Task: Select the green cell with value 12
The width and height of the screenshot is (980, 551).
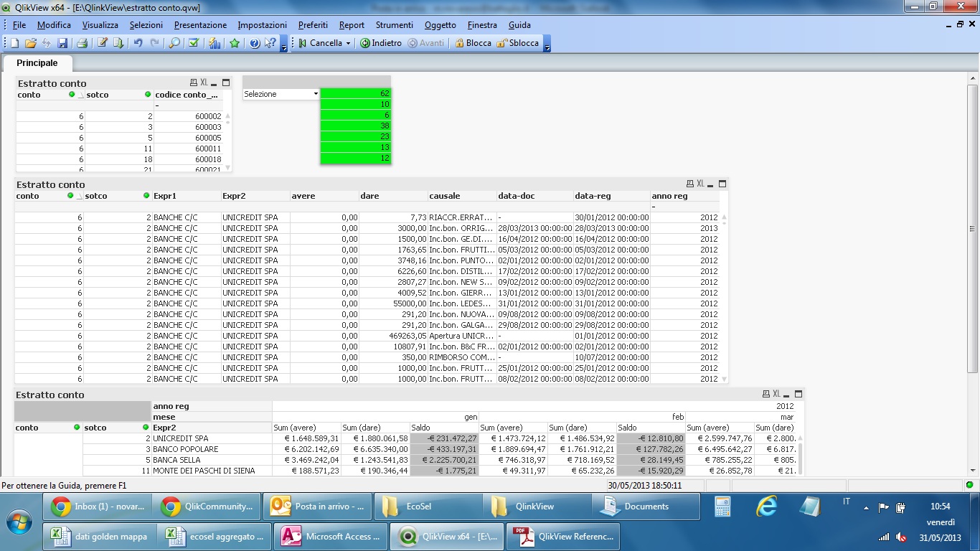Action: click(356, 159)
